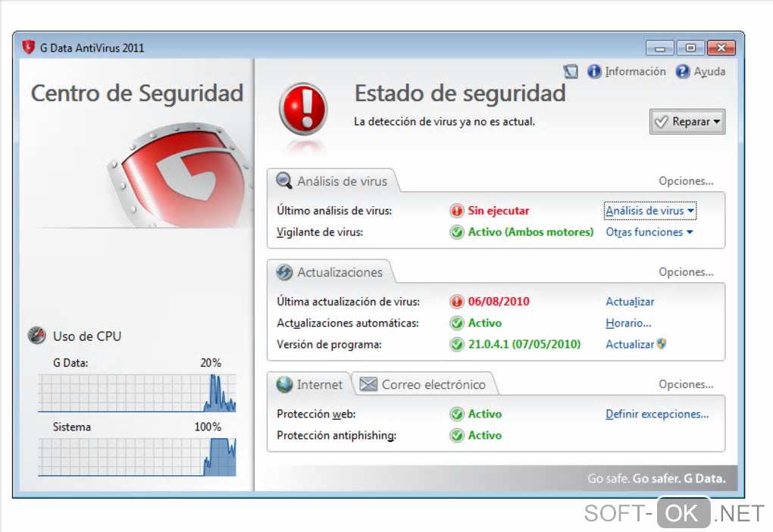Click the blue Información info icon

point(594,71)
